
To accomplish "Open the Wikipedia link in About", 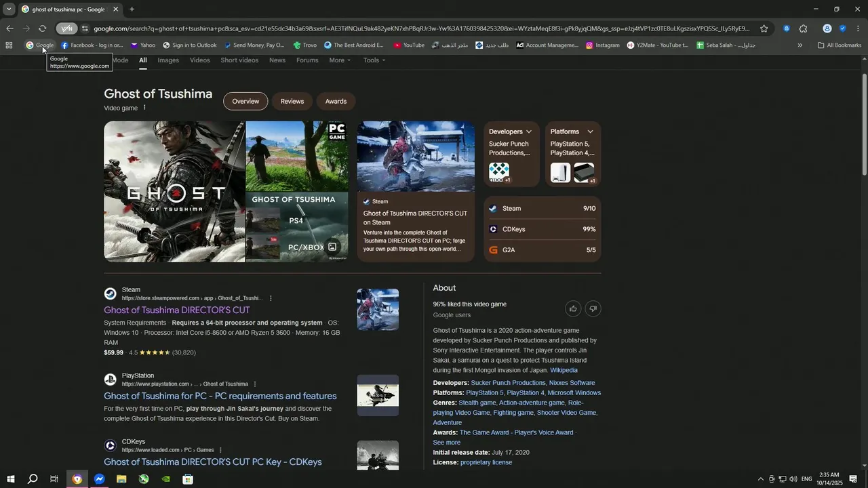I will [564, 371].
